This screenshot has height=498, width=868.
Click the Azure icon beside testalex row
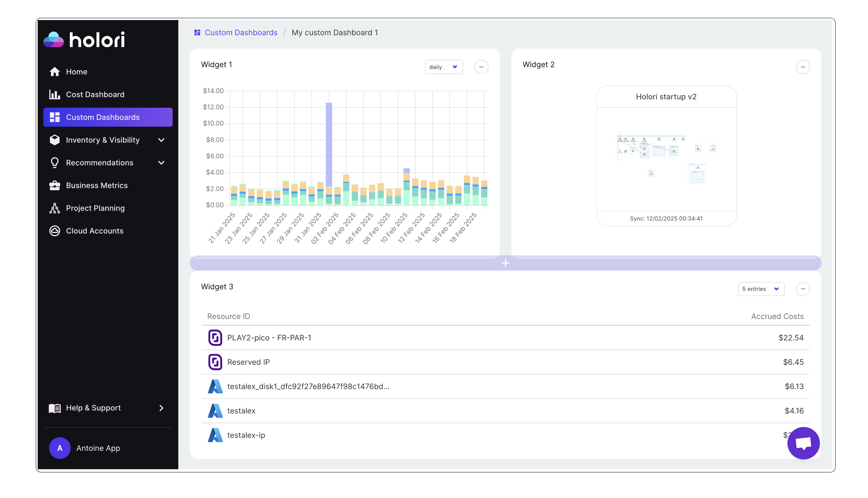[215, 411]
